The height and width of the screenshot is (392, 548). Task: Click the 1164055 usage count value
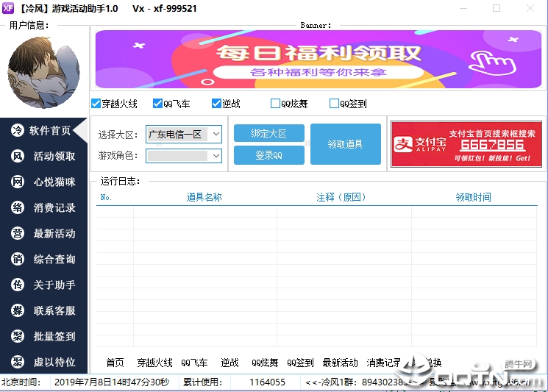[x=267, y=382]
